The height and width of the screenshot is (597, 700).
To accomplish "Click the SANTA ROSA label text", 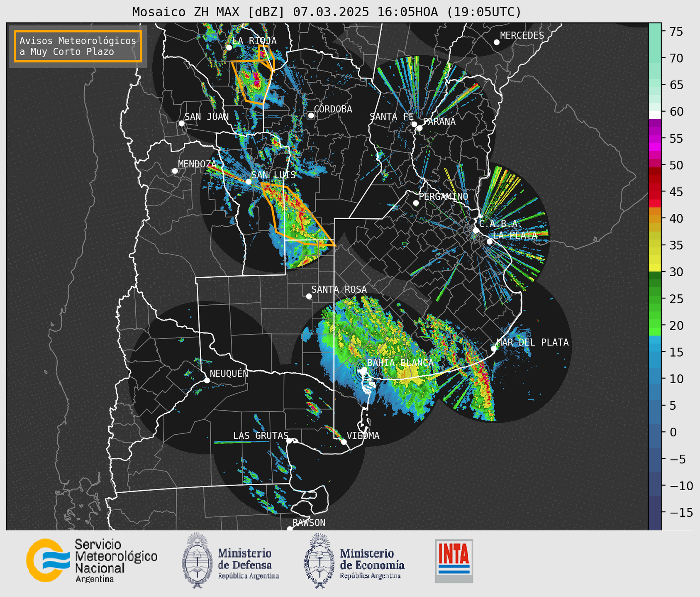I will coord(339,289).
